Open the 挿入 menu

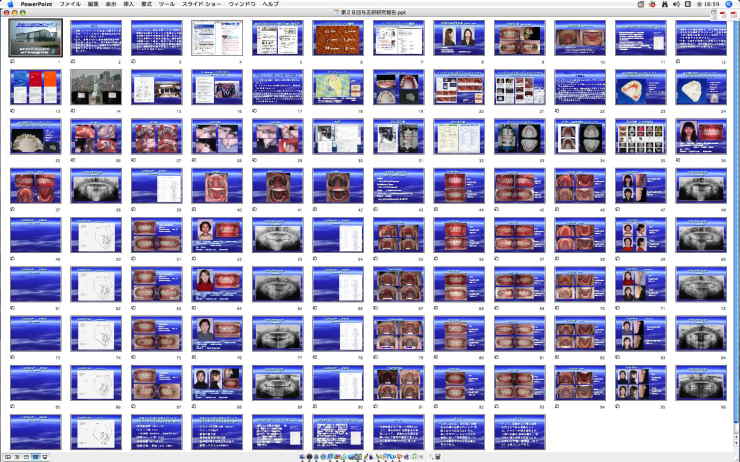[x=129, y=4]
